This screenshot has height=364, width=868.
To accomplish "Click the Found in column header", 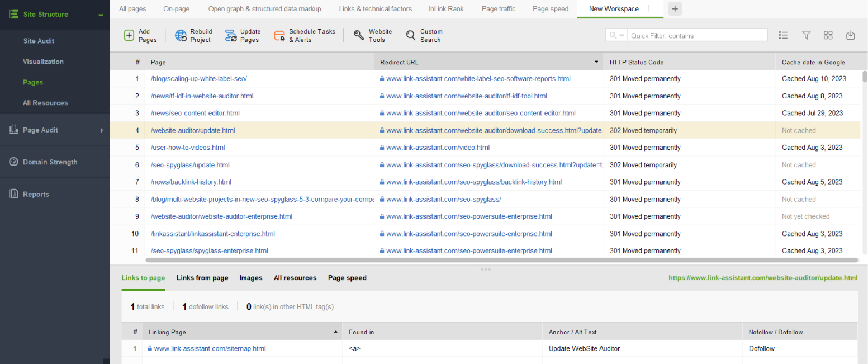I will (x=442, y=332).
